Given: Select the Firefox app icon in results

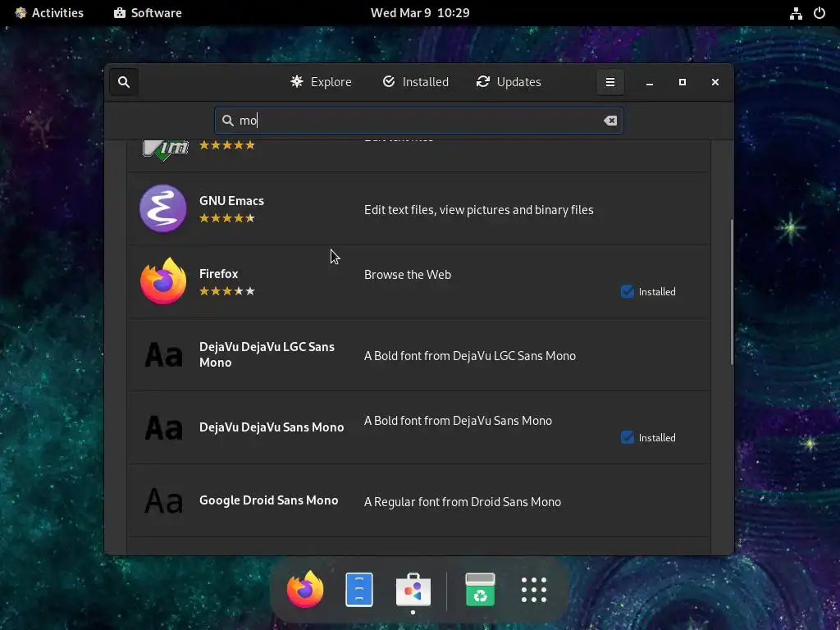Looking at the screenshot, I should click(x=163, y=281).
